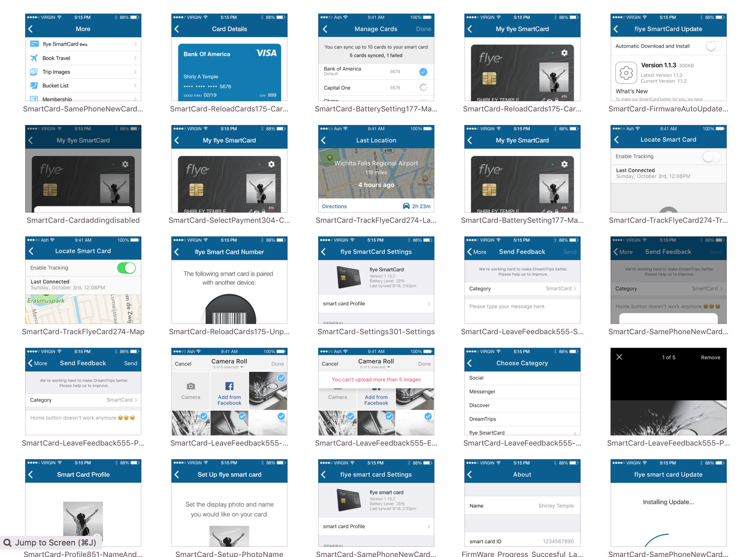This screenshot has height=557, width=756.
Task: Click the Book Travel airplane icon
Action: tap(34, 58)
